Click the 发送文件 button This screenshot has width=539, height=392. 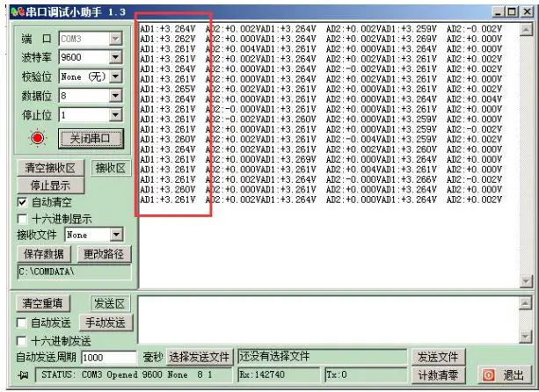(x=438, y=357)
